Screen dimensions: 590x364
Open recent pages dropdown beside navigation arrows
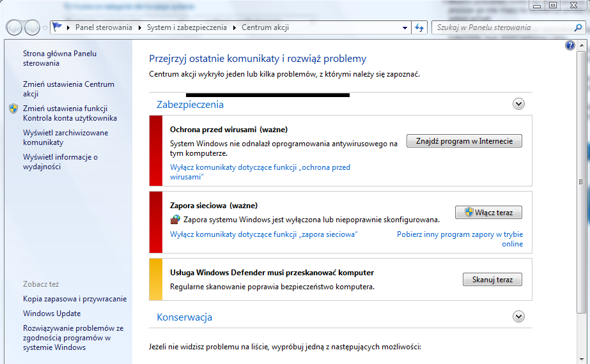45,28
